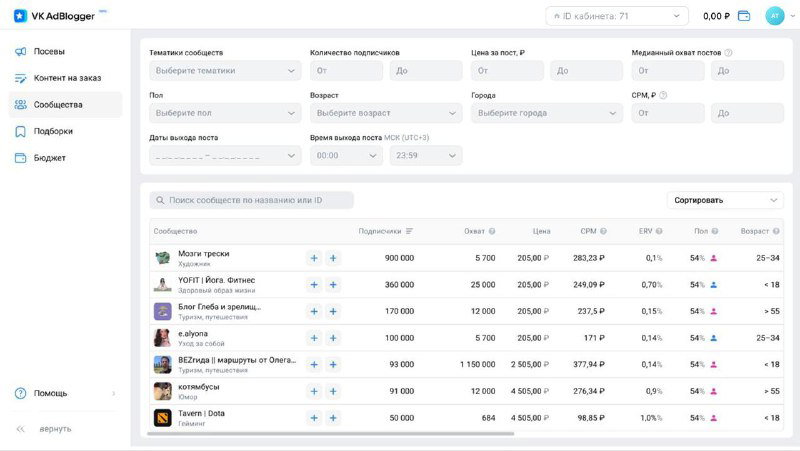
Task: Click the info icon in Охват column header
Action: [493, 231]
